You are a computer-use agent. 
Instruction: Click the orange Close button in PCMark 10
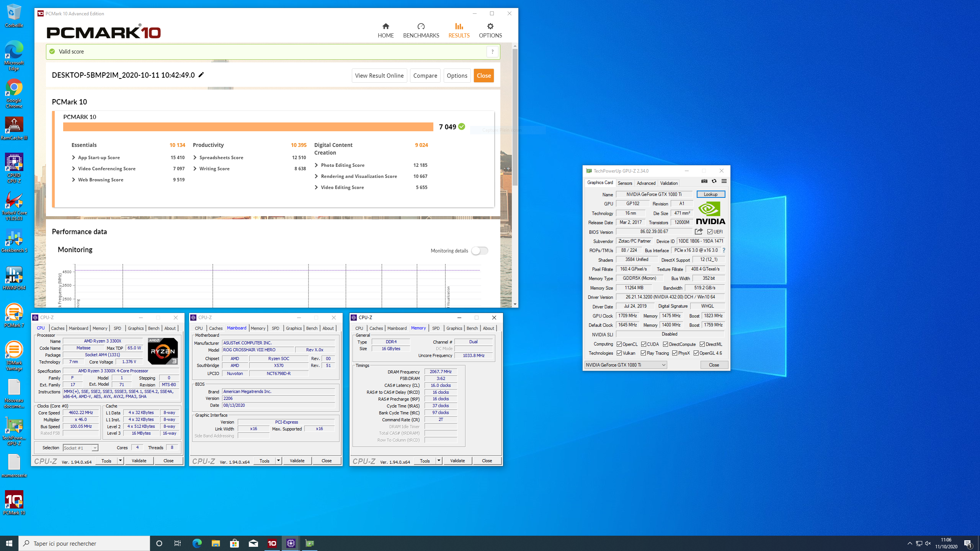[483, 75]
